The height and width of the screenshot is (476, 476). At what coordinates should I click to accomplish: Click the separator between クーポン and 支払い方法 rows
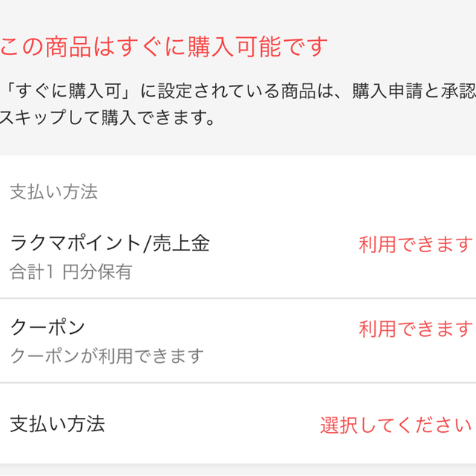tap(238, 383)
